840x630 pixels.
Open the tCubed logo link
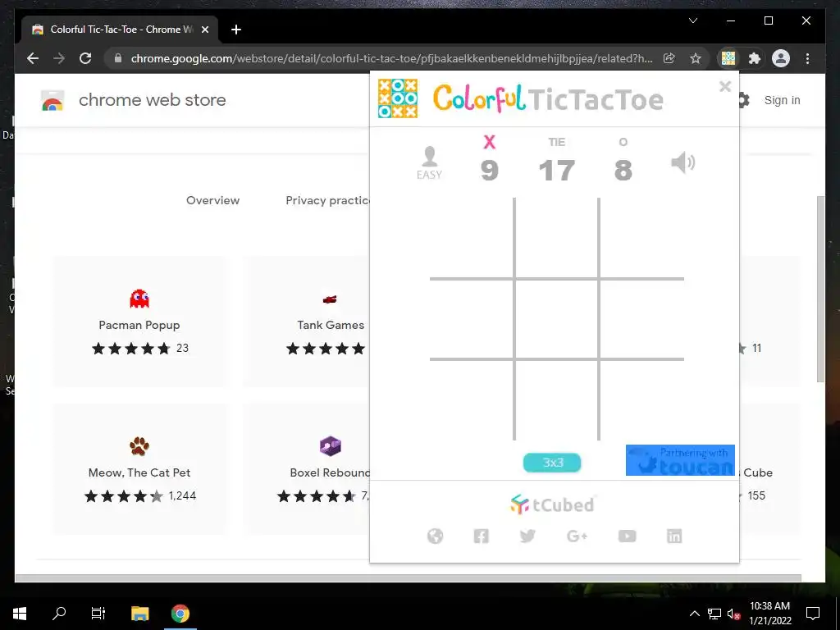click(x=552, y=504)
